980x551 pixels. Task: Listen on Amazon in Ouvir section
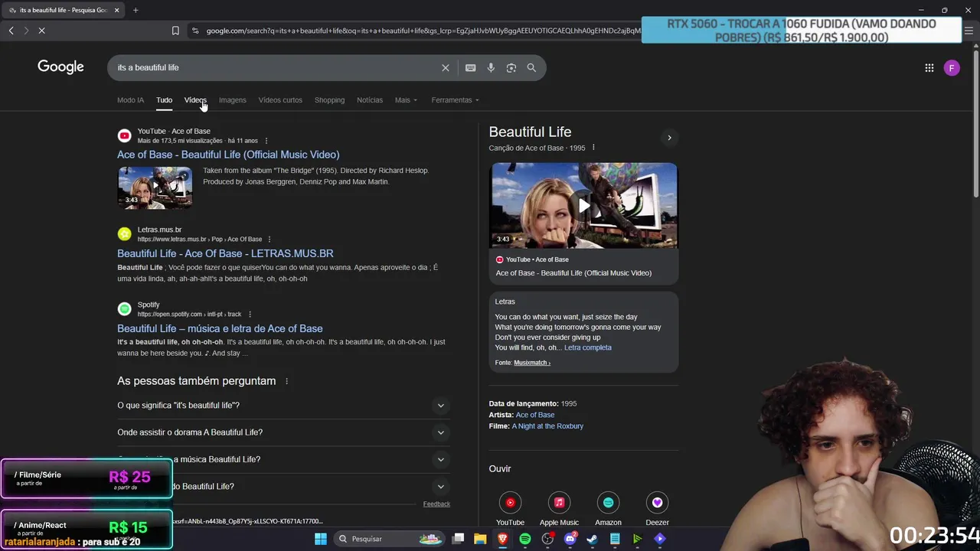point(608,510)
